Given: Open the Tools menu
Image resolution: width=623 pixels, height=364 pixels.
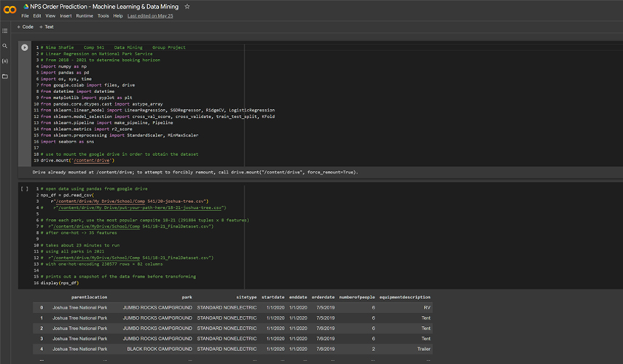Looking at the screenshot, I should coord(103,16).
